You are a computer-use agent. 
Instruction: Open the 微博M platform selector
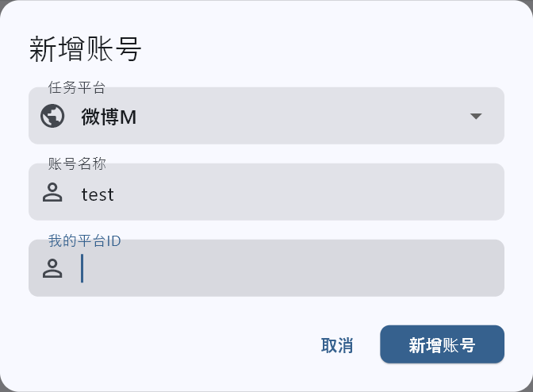point(109,117)
